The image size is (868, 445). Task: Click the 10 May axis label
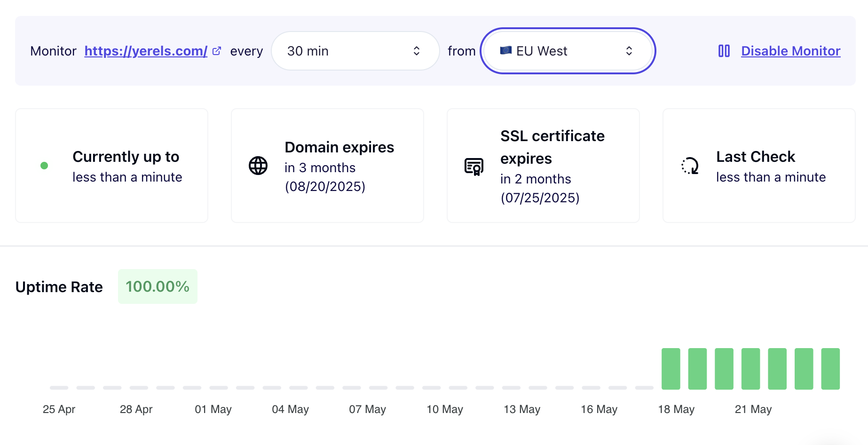pos(445,409)
